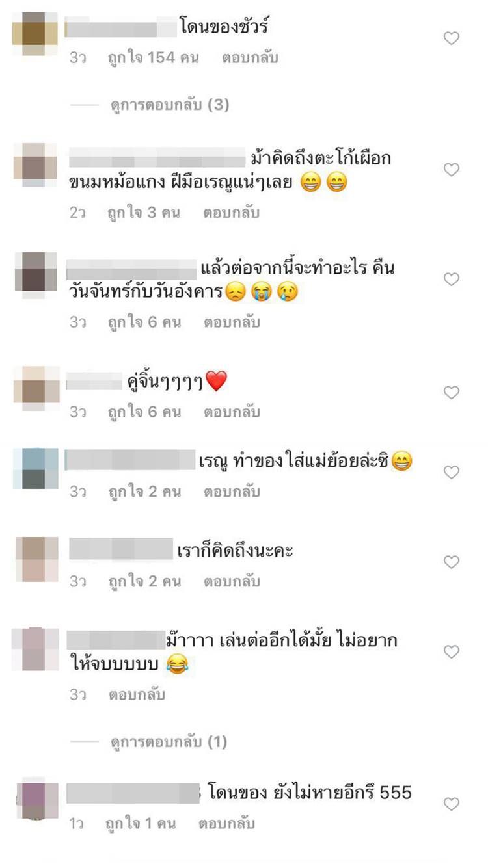Viewport: 488px width, 868px height.
Task: Tap heart on 'เล่นต่ออีกได้มั้ย' comment
Action: click(452, 651)
